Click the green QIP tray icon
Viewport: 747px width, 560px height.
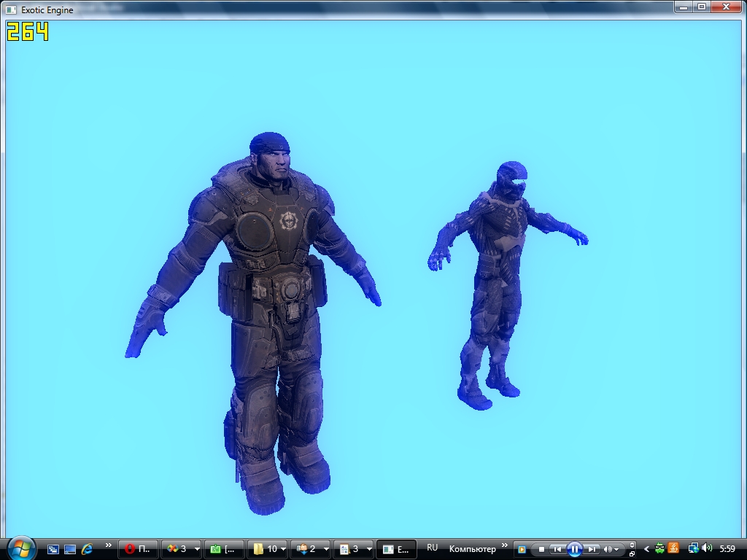pos(659,549)
